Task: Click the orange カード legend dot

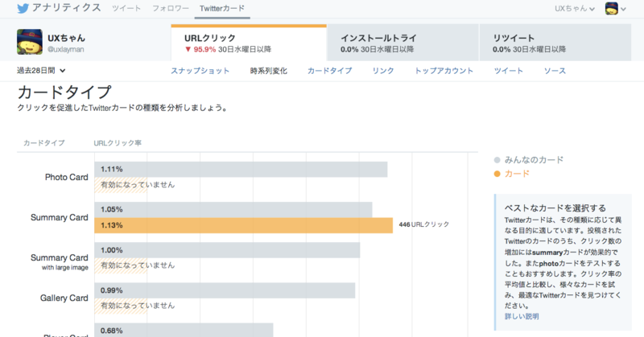Action: (497, 174)
